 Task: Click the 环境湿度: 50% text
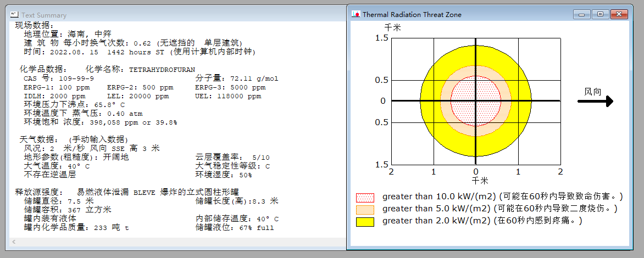coord(224,175)
